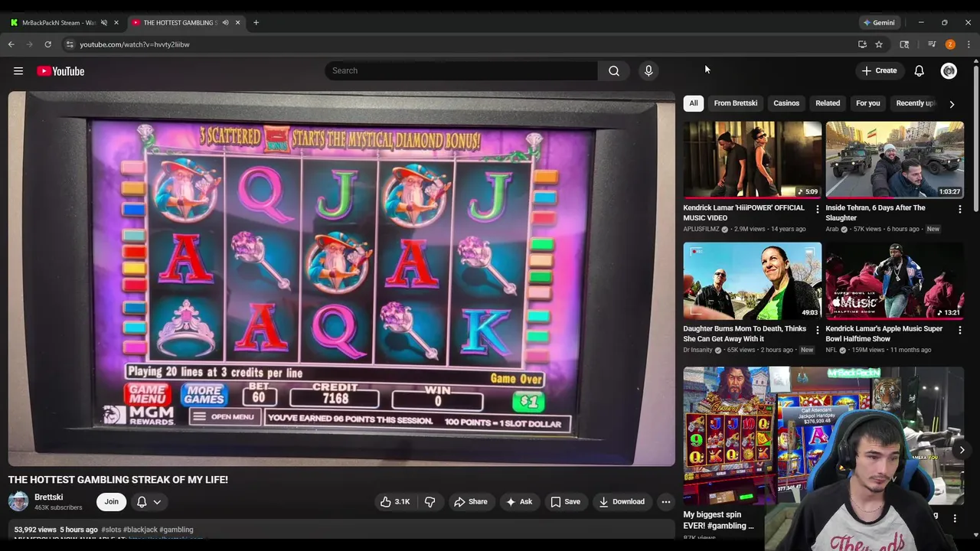
Task: Open options menu for HiiiPOWER video
Action: pyautogui.click(x=817, y=209)
